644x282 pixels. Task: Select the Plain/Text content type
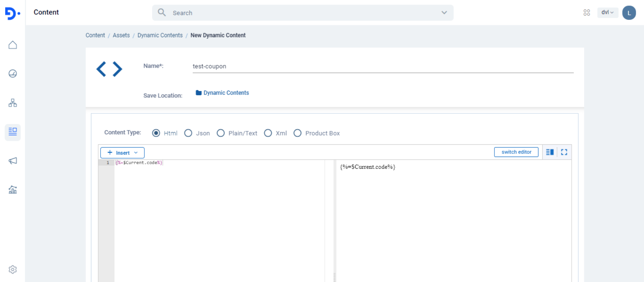(x=221, y=133)
